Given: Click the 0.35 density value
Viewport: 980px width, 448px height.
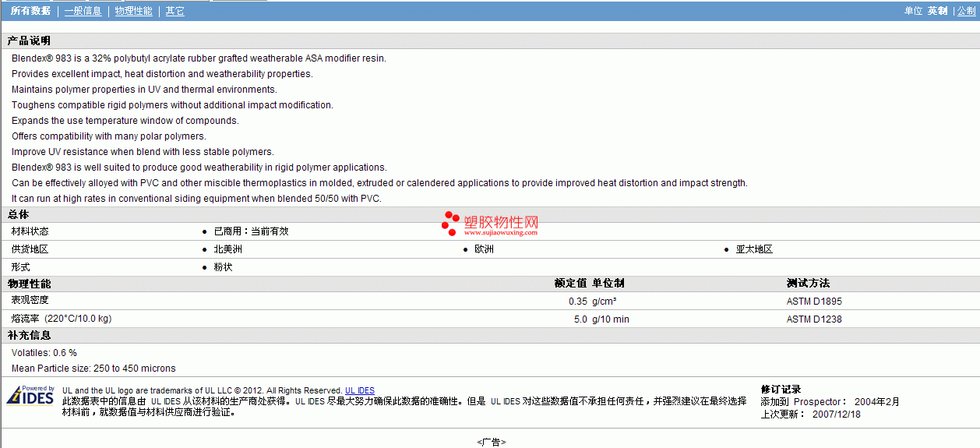Looking at the screenshot, I should pyautogui.click(x=577, y=302).
